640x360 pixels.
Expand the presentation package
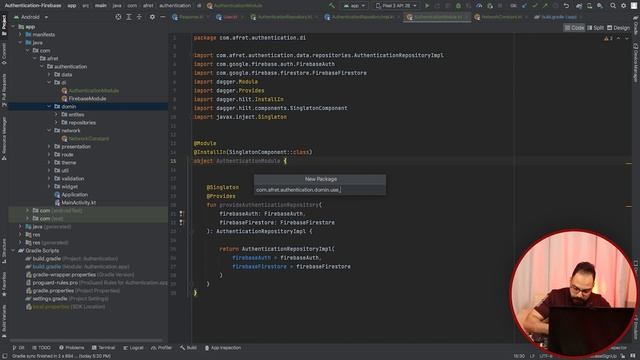[x=49, y=147]
